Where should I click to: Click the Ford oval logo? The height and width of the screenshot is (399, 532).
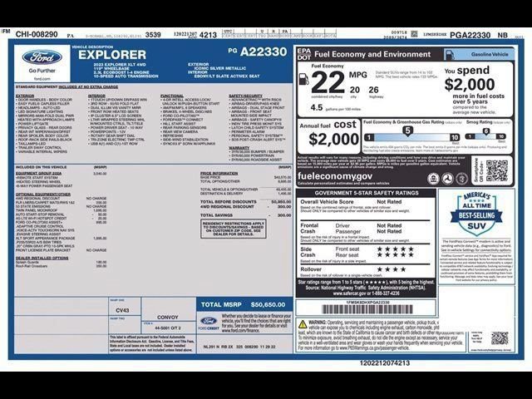42,57
